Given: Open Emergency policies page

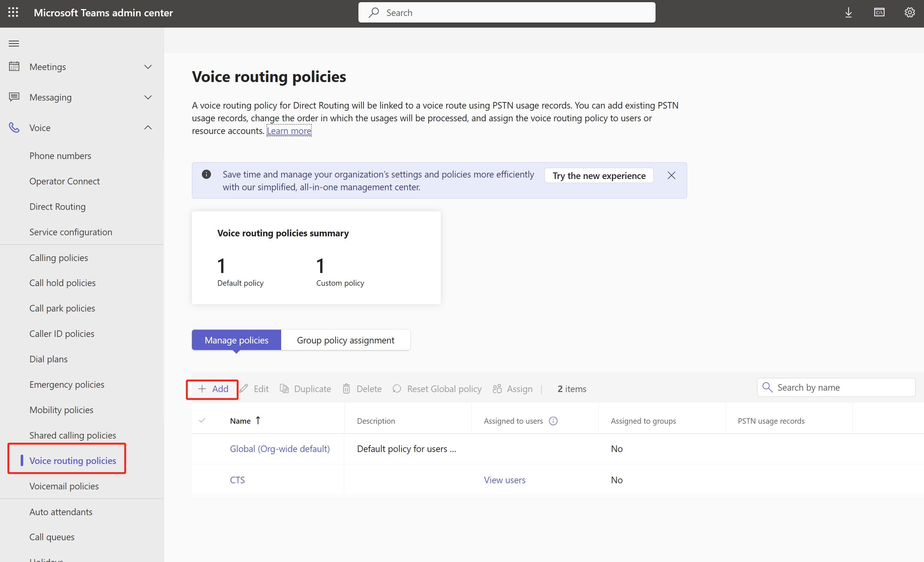Looking at the screenshot, I should pos(67,384).
